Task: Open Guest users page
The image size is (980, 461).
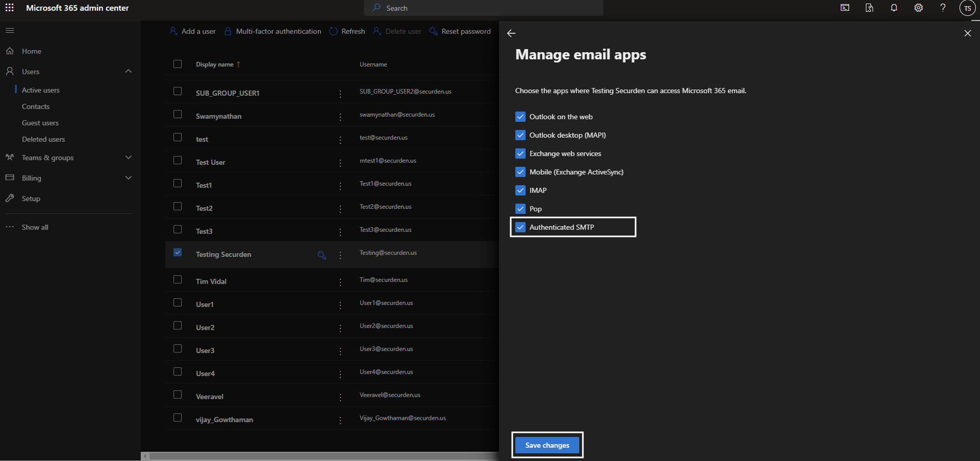Action: tap(40, 123)
